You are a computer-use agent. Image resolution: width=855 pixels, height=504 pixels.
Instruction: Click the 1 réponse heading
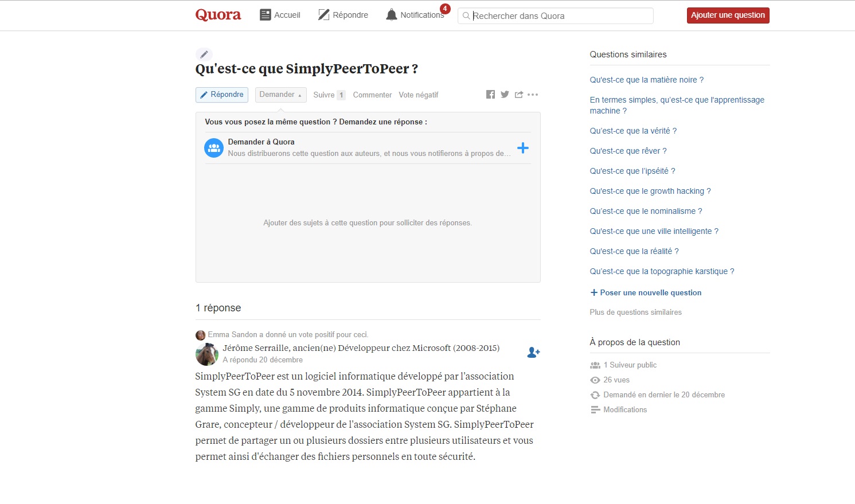point(218,308)
